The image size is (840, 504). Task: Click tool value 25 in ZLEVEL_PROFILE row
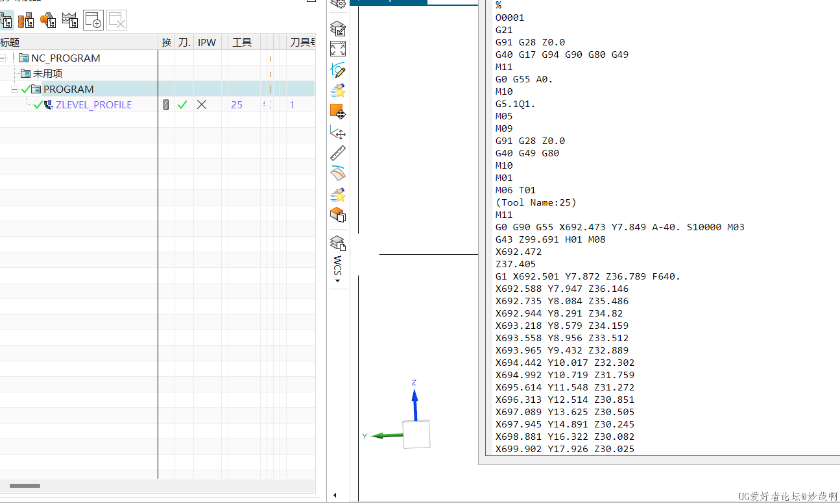click(x=237, y=104)
